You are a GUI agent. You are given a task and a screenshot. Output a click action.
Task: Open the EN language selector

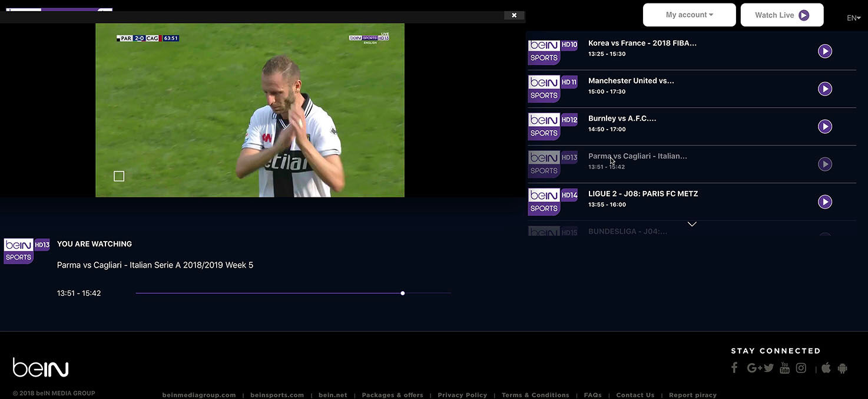coord(854,18)
